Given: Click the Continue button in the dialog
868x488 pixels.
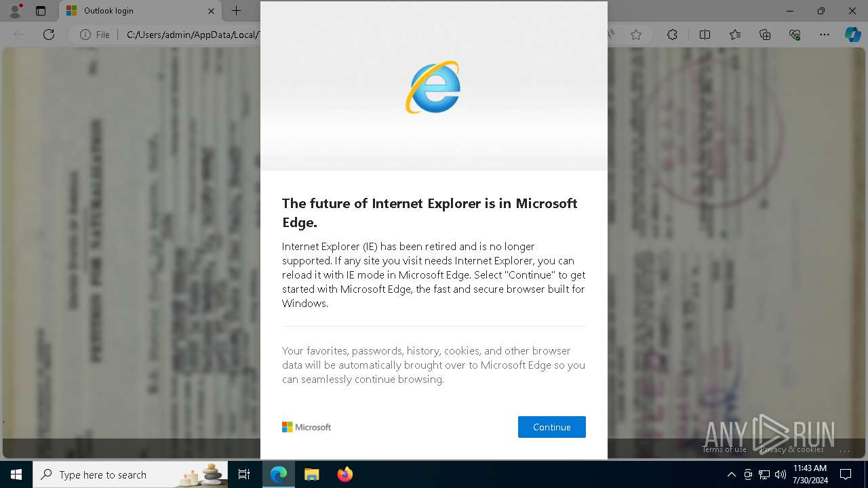Looking at the screenshot, I should pyautogui.click(x=551, y=427).
